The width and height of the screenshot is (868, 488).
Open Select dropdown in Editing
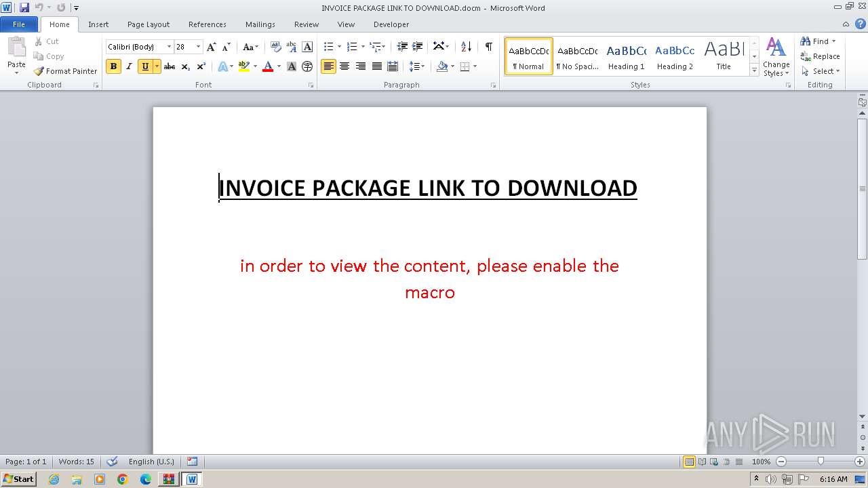[x=821, y=71]
